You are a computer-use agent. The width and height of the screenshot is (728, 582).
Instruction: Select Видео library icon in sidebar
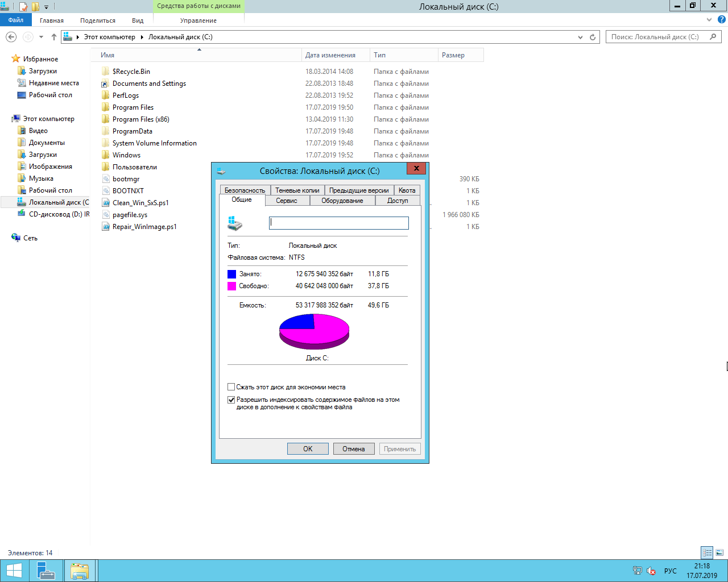pos(22,131)
